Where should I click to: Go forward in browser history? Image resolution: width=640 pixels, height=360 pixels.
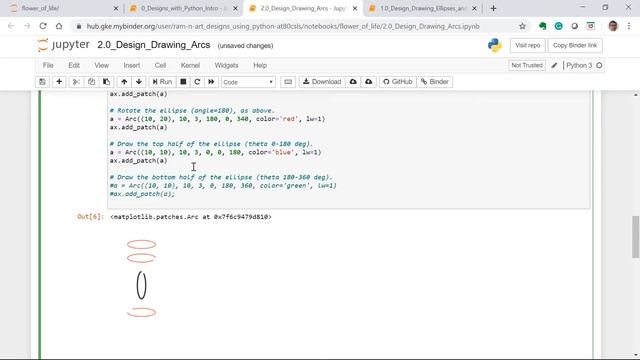point(27,26)
